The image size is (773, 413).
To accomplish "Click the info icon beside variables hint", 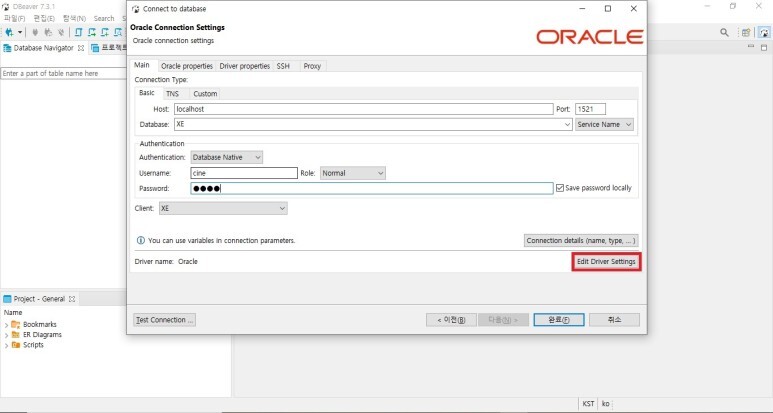I will [x=141, y=241].
